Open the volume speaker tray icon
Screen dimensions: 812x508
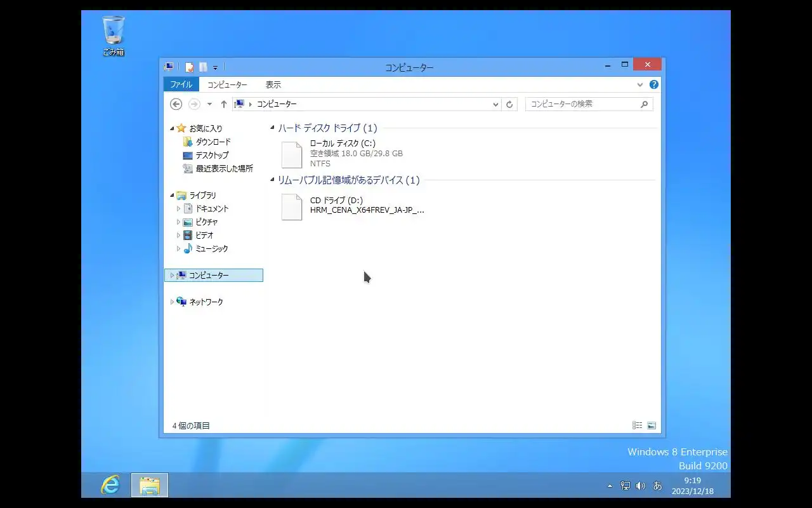point(641,486)
